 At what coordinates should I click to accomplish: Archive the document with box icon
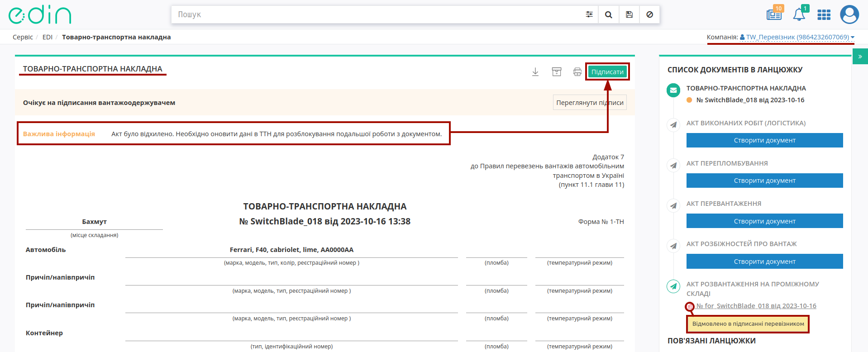click(x=557, y=71)
